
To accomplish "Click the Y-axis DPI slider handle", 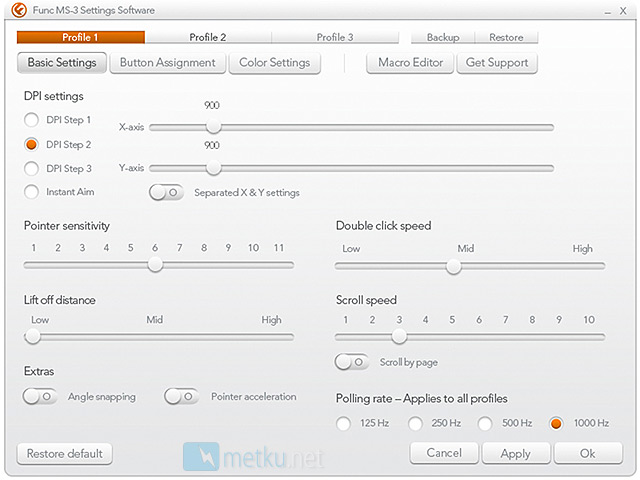I will [213, 168].
